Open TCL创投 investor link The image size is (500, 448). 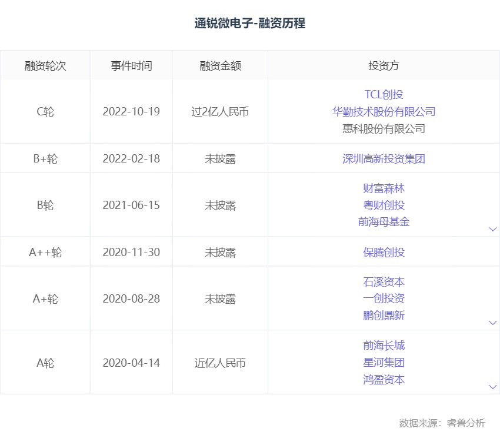(x=384, y=94)
